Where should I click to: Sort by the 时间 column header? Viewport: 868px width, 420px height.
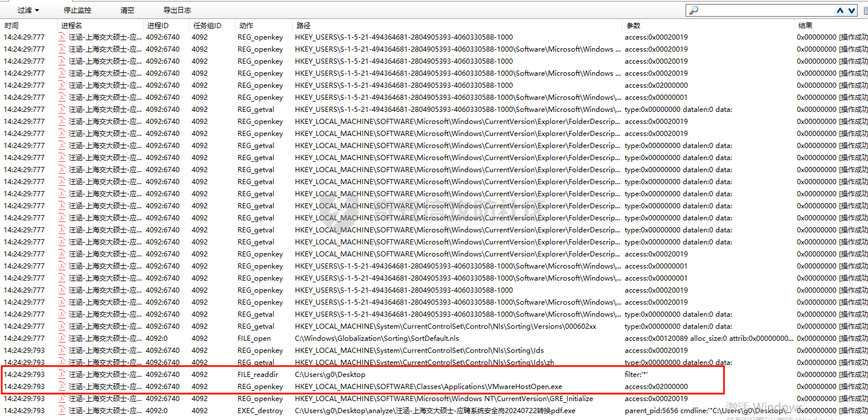click(x=11, y=26)
